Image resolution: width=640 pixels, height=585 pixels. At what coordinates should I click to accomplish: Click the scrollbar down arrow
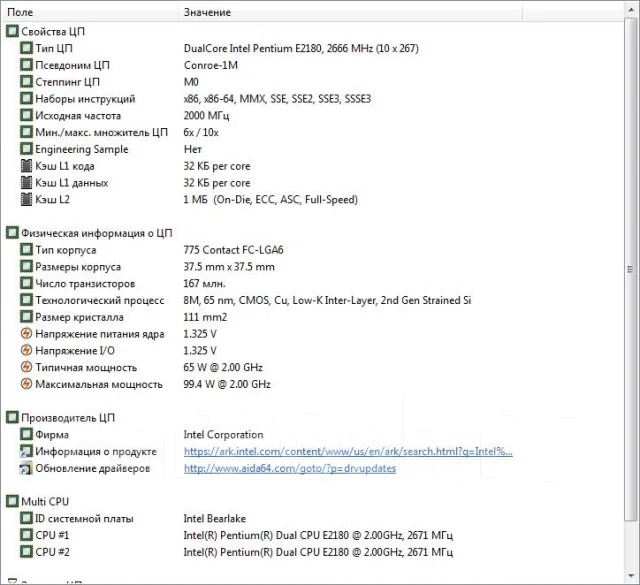click(631, 576)
